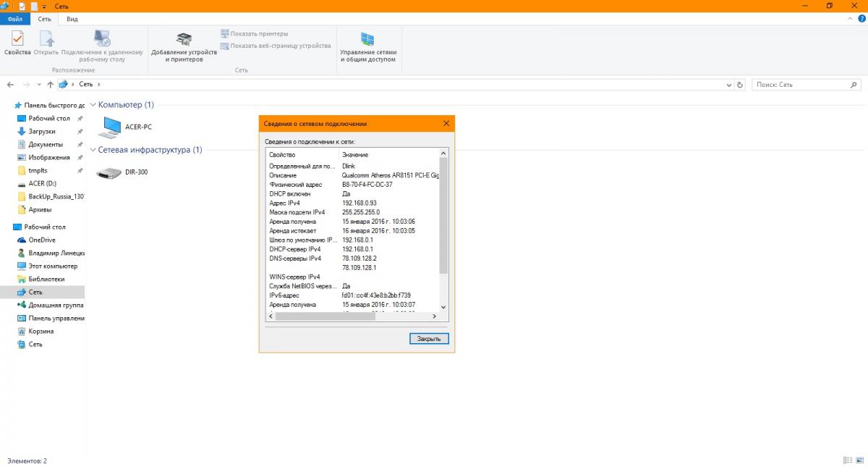
Task: Open the Файл menu tab
Action: tap(14, 19)
